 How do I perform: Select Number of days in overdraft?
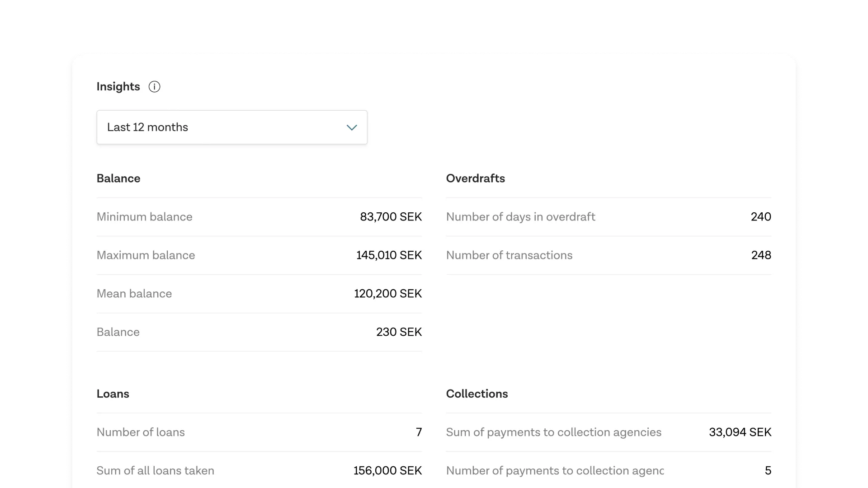[520, 217]
